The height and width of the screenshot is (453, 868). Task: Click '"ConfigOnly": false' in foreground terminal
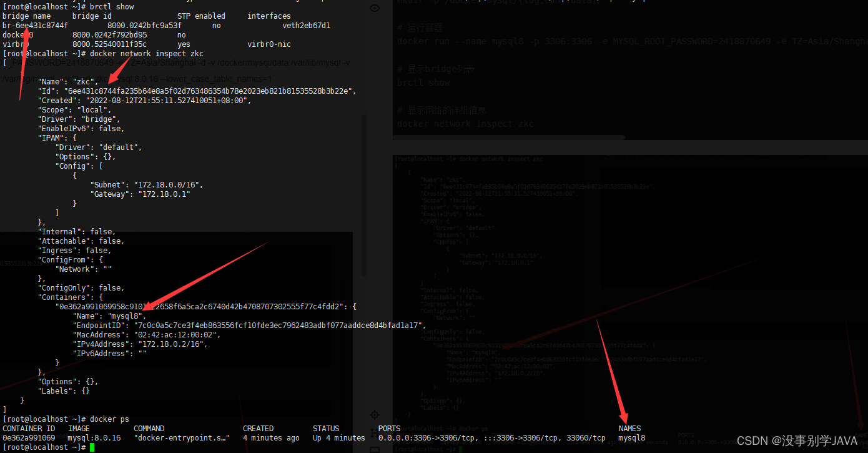[x=81, y=288]
